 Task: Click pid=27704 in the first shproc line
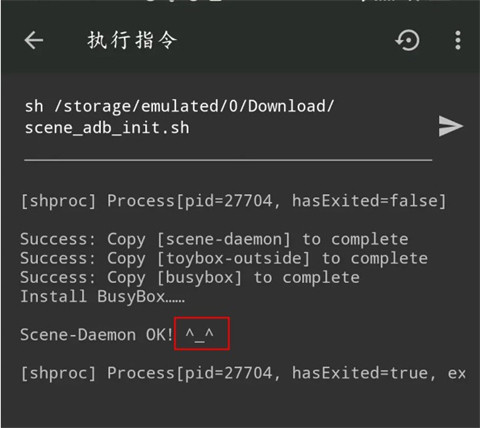pyautogui.click(x=228, y=201)
